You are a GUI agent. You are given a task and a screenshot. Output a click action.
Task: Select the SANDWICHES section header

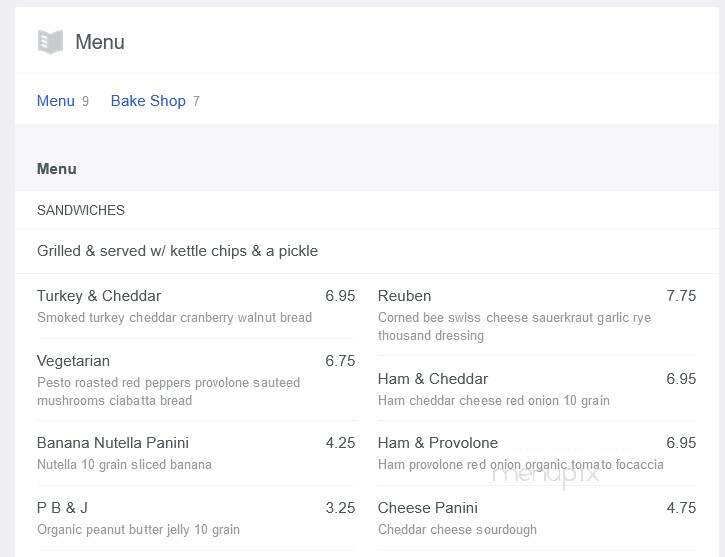(81, 210)
